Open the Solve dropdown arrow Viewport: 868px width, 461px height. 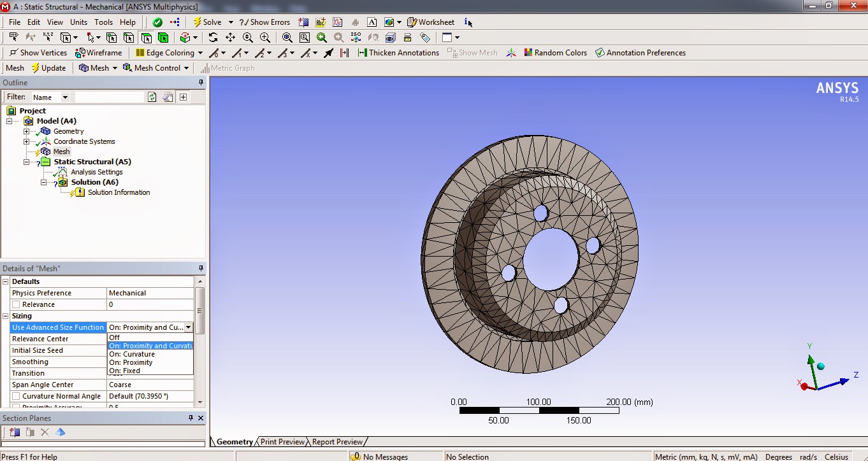click(231, 22)
